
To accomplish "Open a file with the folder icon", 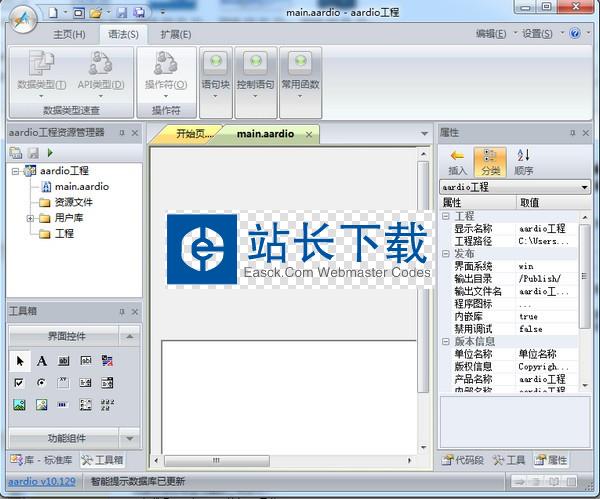I will (95, 13).
